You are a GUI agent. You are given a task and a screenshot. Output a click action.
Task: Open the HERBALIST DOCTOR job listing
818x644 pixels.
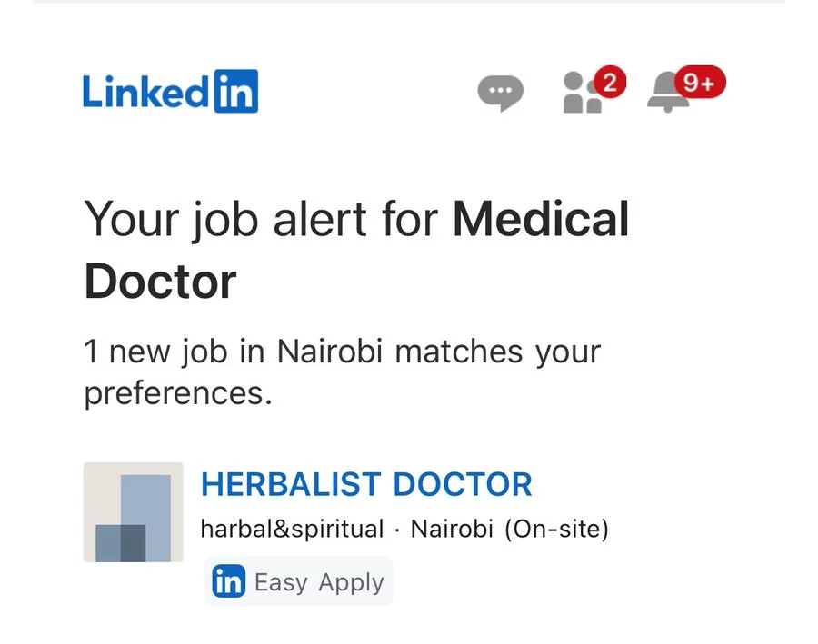tap(366, 484)
